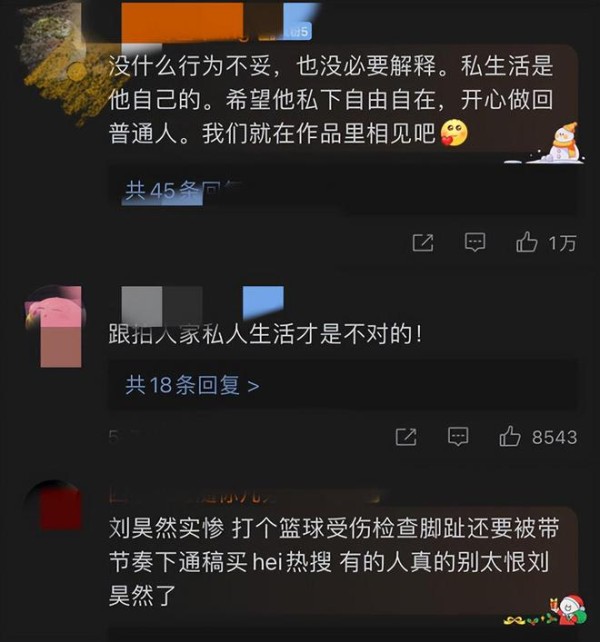Image resolution: width=600 pixels, height=642 pixels.
Task: Like the comment with 8543 likes
Action: coord(509,436)
